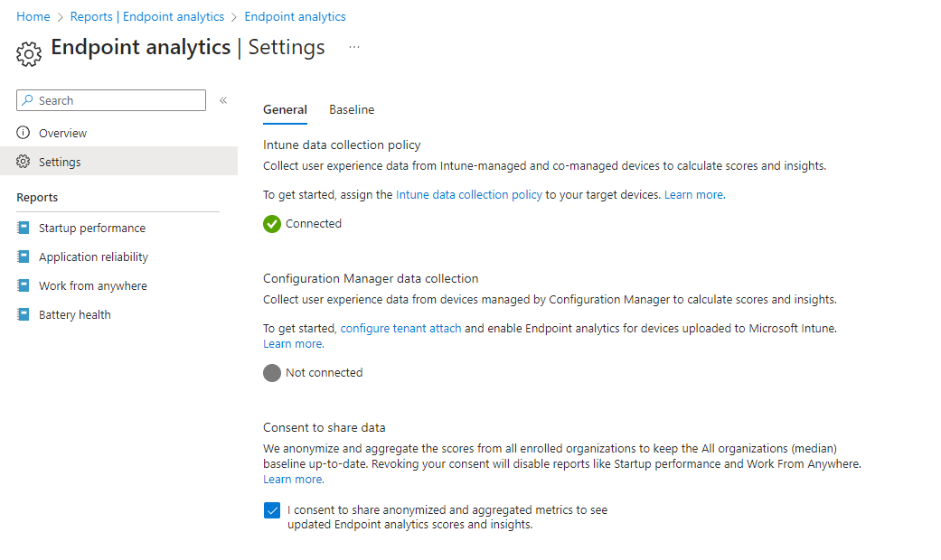Screen dimensions: 941x560
Task: Open the ellipsis more options menu
Action: point(354,47)
